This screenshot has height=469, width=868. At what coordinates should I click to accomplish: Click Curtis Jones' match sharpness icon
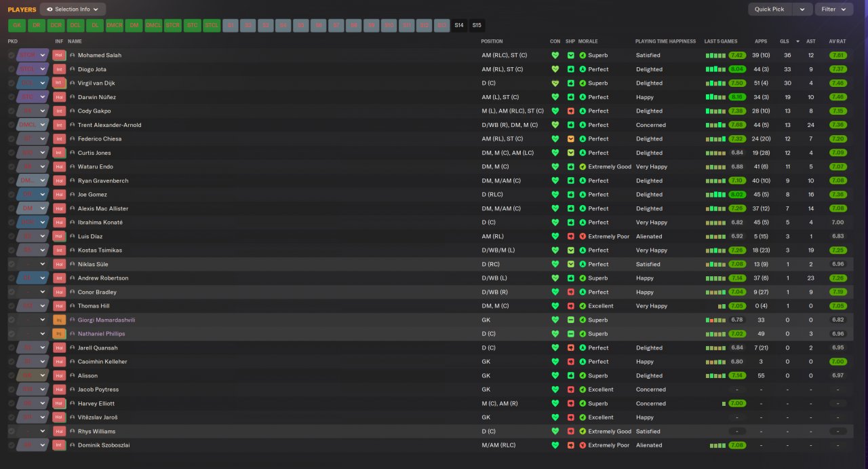point(571,153)
